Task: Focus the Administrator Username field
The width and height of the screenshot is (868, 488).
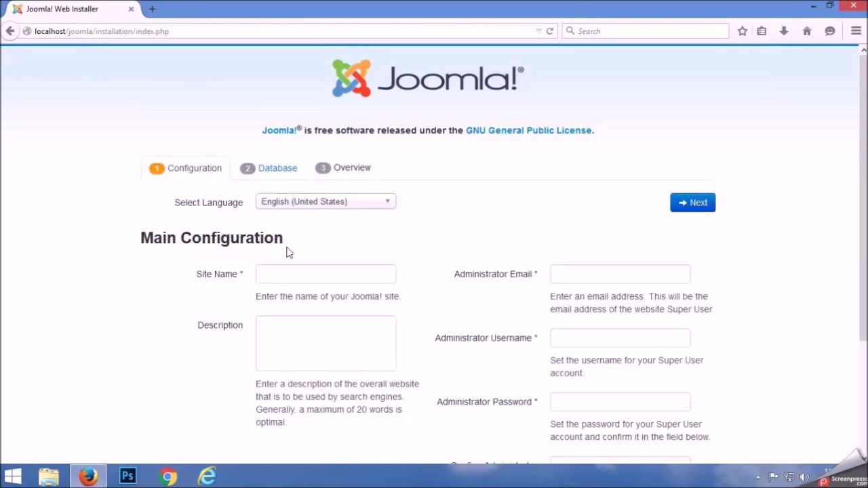Action: [x=620, y=338]
